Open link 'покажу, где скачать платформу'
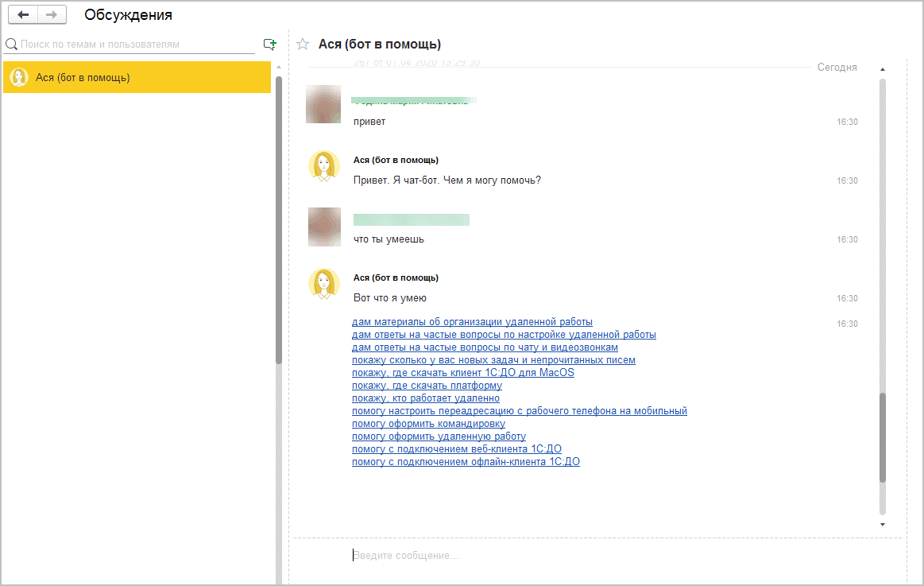The width and height of the screenshot is (924, 586). point(427,386)
